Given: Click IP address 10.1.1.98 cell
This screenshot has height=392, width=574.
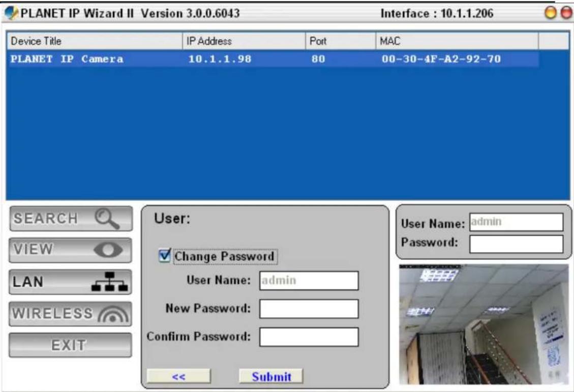Looking at the screenshot, I should tap(220, 59).
